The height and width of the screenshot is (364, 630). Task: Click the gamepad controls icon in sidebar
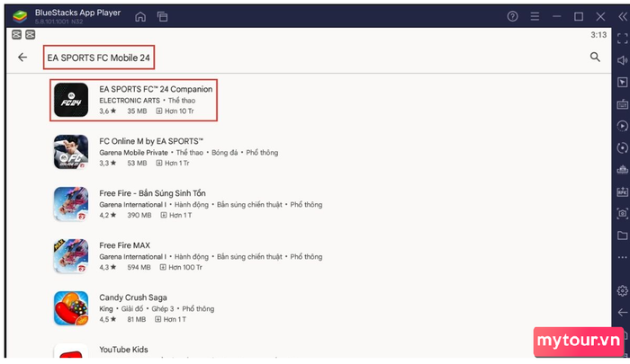(x=623, y=170)
